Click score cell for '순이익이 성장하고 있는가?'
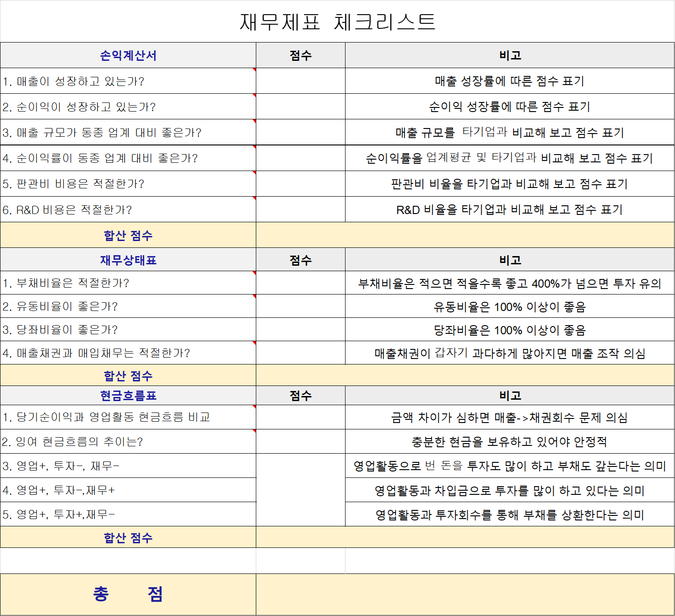This screenshot has height=616, width=675. [x=301, y=107]
